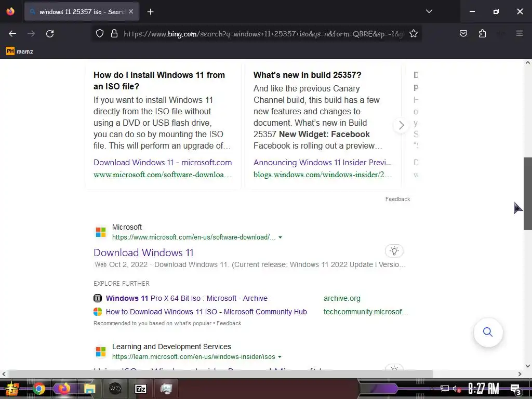Click vertical scrollbar down arrow
532x399 pixels.
(x=528, y=366)
